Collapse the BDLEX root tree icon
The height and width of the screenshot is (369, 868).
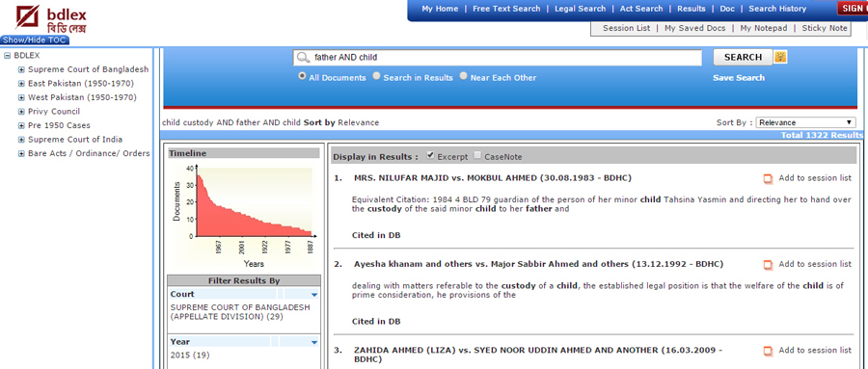(x=7, y=56)
